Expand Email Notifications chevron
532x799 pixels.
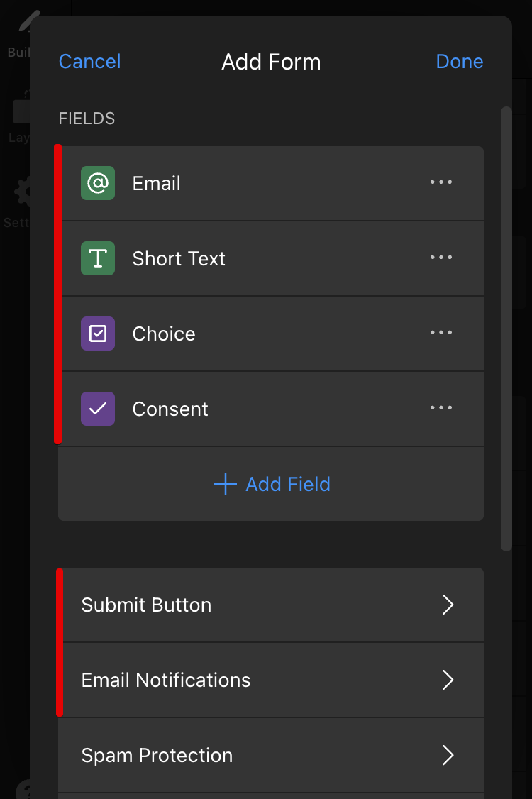tap(448, 680)
